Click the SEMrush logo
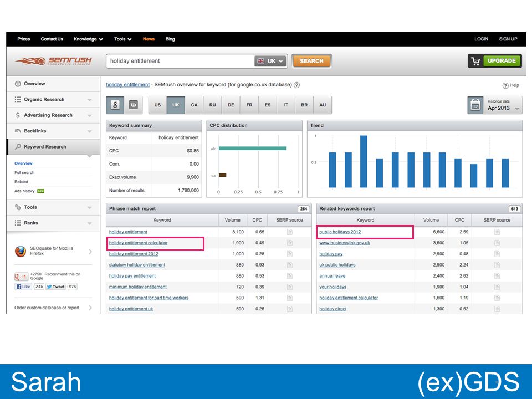 (53, 61)
